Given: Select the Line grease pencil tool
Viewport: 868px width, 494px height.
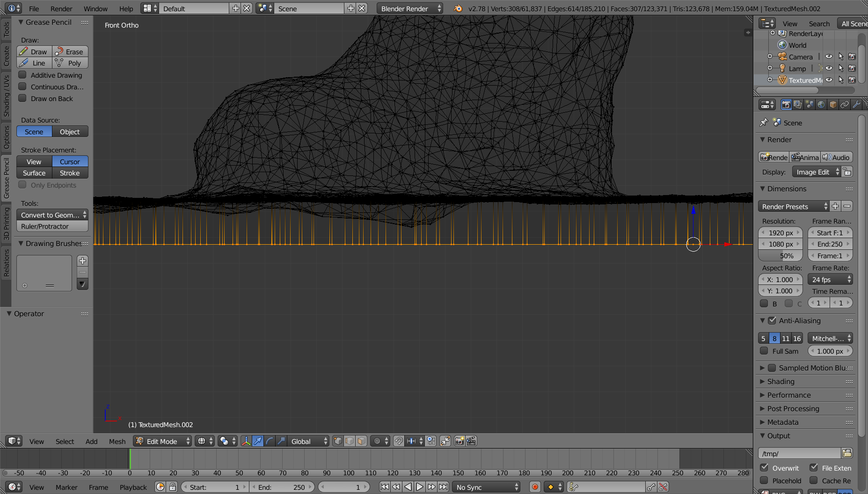Looking at the screenshot, I should tap(34, 63).
